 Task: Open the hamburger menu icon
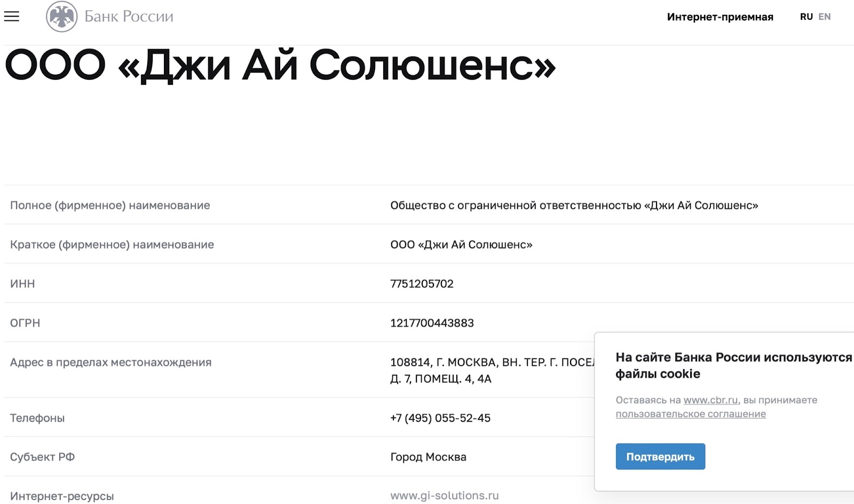pyautogui.click(x=12, y=17)
